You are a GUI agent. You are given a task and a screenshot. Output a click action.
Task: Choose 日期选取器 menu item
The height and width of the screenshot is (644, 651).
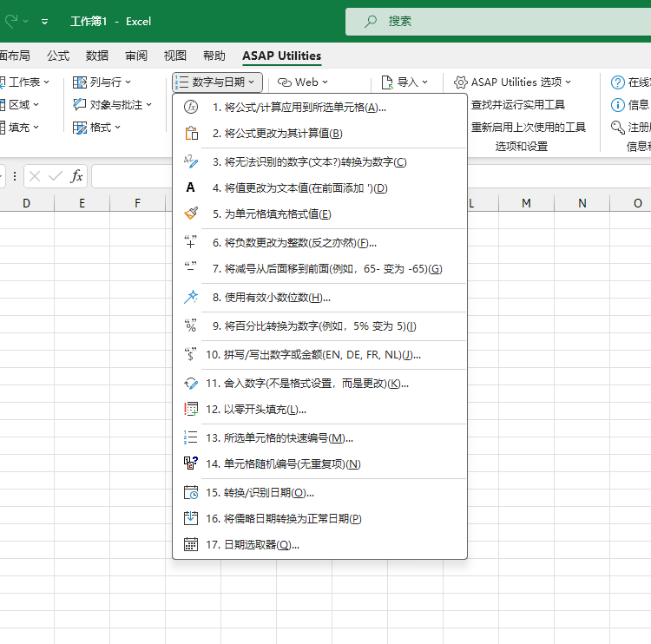[319, 544]
